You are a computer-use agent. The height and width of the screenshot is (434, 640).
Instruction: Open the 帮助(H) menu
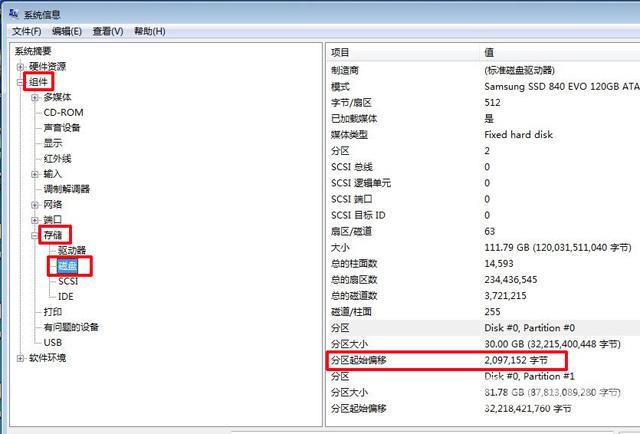click(x=150, y=31)
